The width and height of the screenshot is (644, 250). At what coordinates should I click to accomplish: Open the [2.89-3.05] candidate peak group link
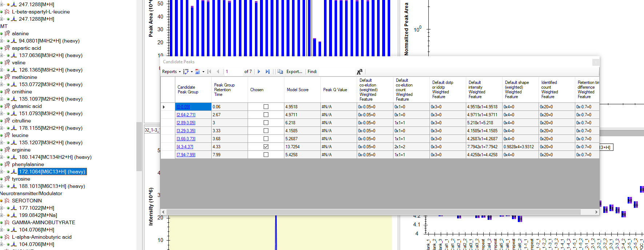(186, 123)
